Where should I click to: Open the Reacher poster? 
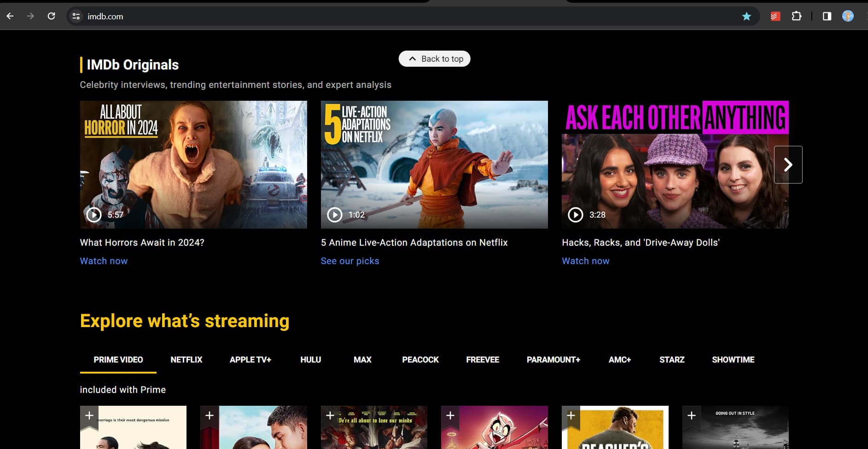(615, 427)
